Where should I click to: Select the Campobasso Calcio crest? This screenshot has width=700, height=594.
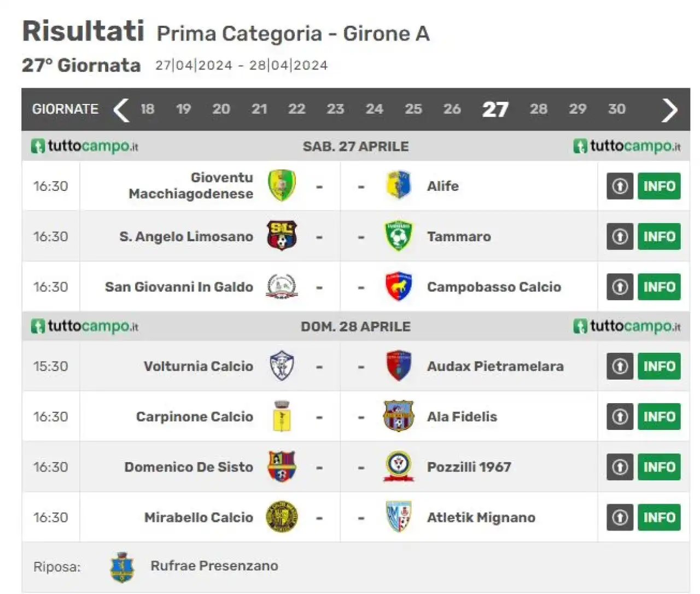[x=398, y=286]
